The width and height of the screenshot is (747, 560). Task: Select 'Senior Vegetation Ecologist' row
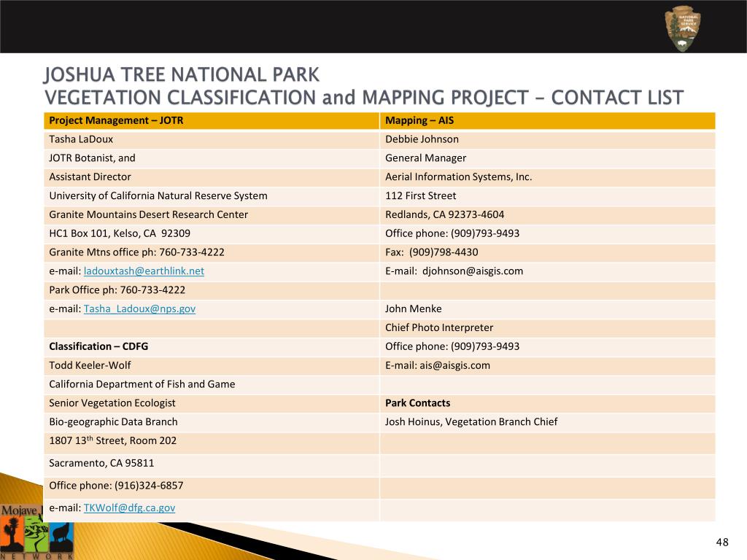point(212,402)
